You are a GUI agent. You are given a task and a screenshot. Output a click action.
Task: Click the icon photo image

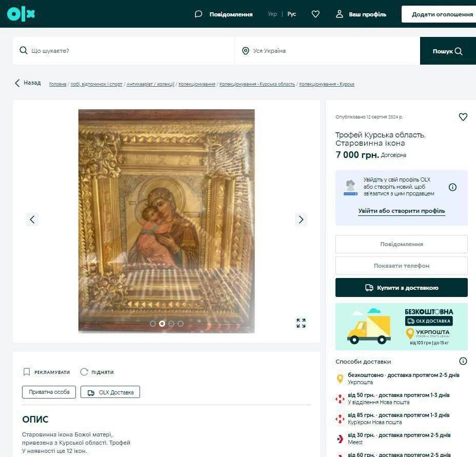[166, 221]
